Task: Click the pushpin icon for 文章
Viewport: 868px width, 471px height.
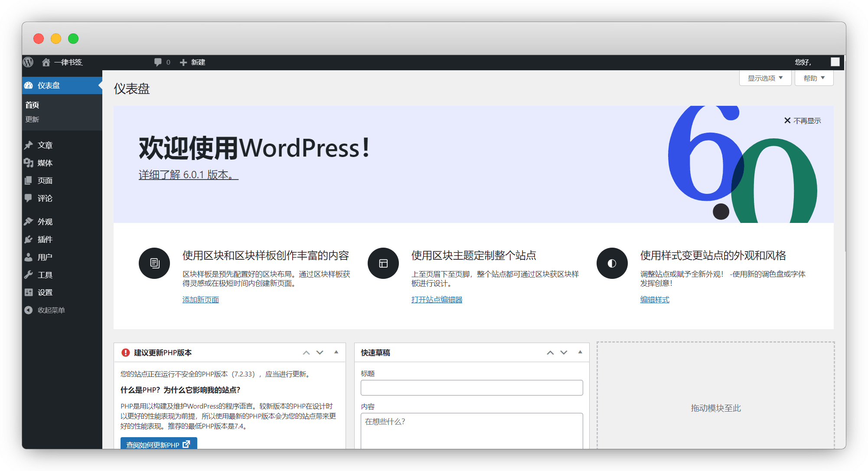Action: click(29, 145)
